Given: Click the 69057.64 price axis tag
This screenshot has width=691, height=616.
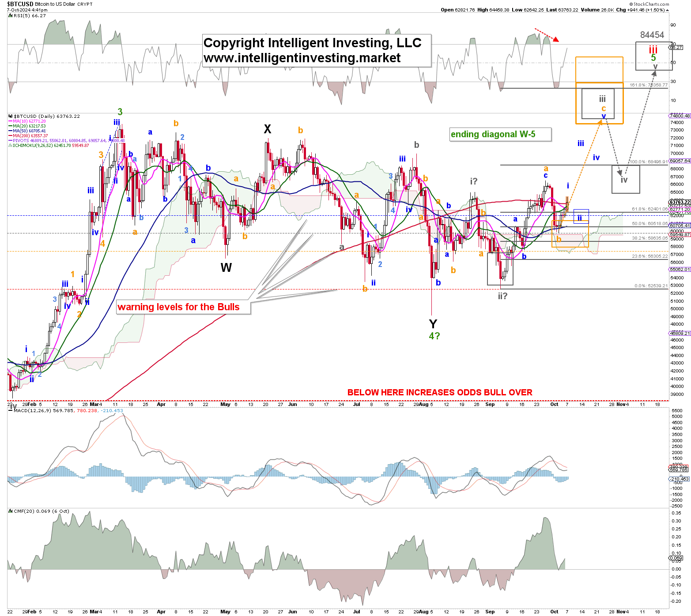Looking at the screenshot, I should 680,161.
